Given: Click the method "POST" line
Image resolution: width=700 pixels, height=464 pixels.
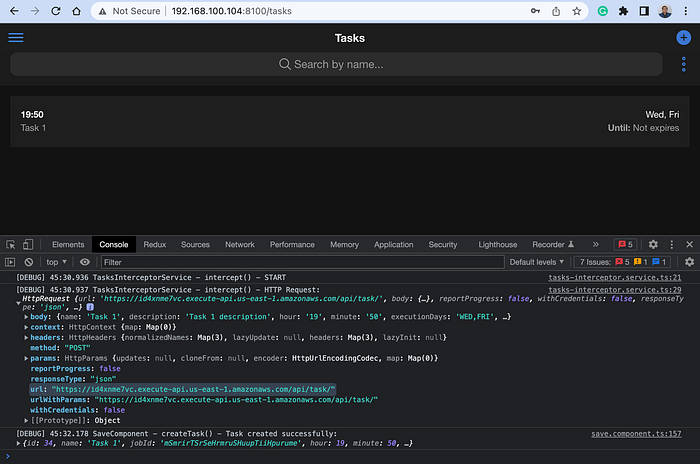Looking at the screenshot, I should (x=60, y=348).
